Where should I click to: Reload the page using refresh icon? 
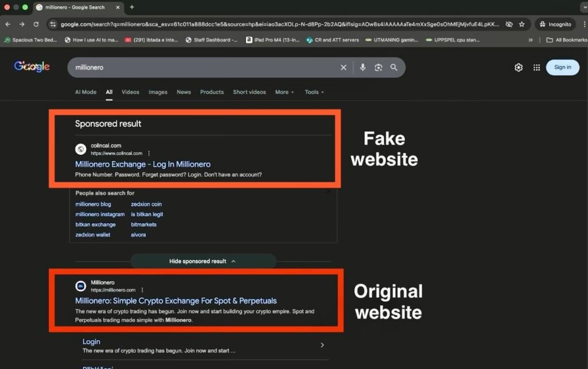pyautogui.click(x=36, y=25)
